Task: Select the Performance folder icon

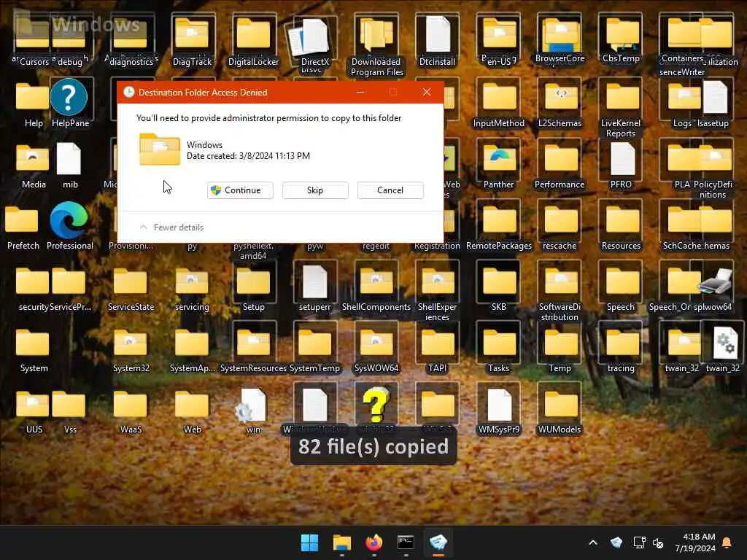Action: point(560,158)
